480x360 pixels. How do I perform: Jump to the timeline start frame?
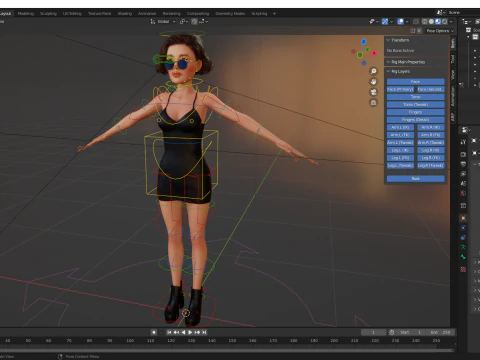coord(169,332)
